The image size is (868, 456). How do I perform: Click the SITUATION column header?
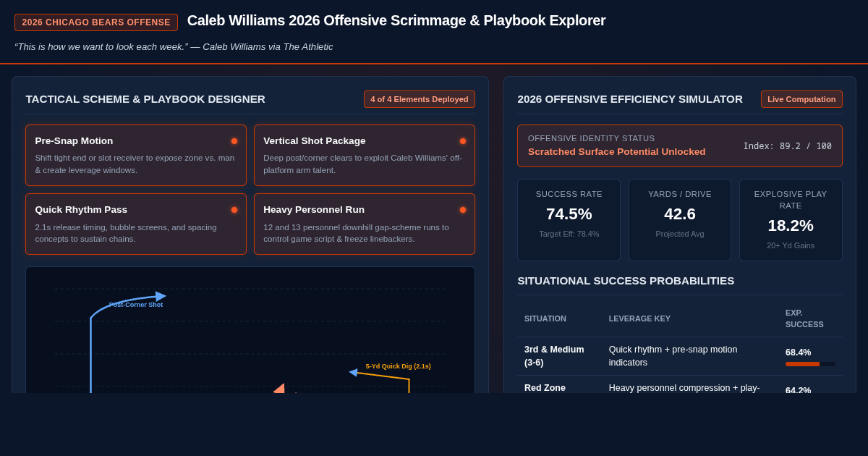click(545, 318)
